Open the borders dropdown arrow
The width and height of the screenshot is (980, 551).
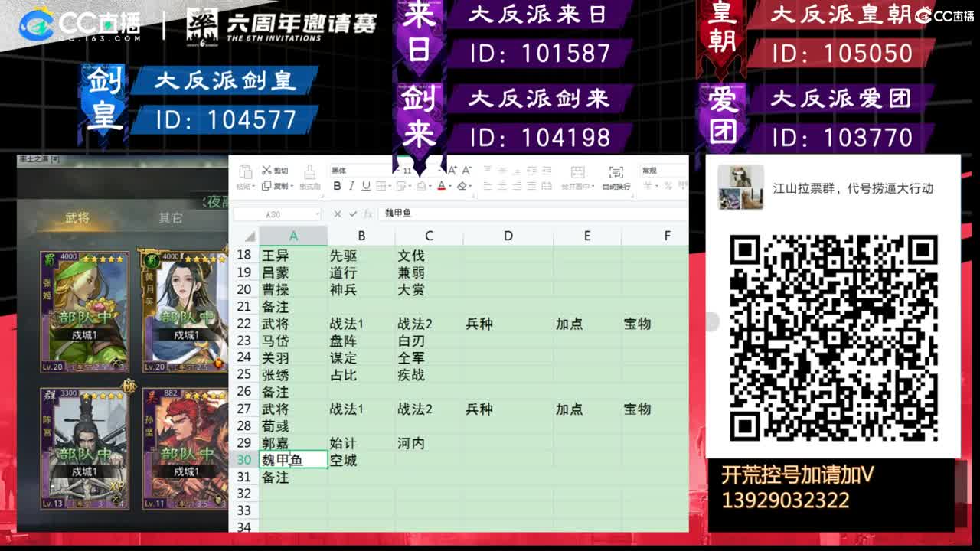(390, 187)
